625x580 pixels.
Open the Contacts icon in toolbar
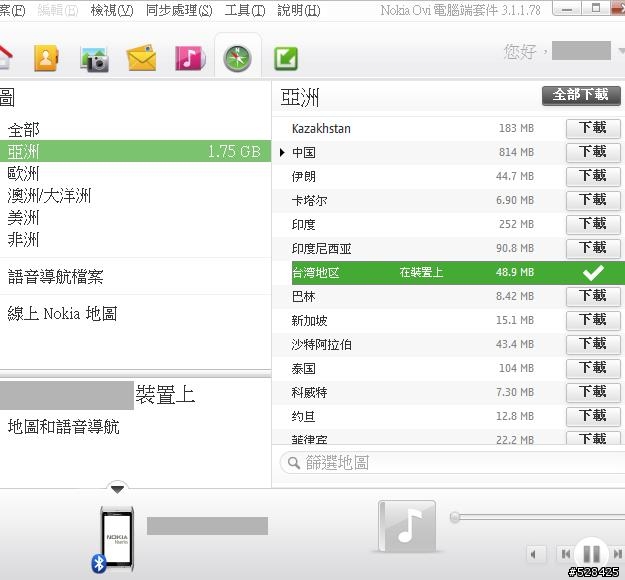tap(46, 58)
